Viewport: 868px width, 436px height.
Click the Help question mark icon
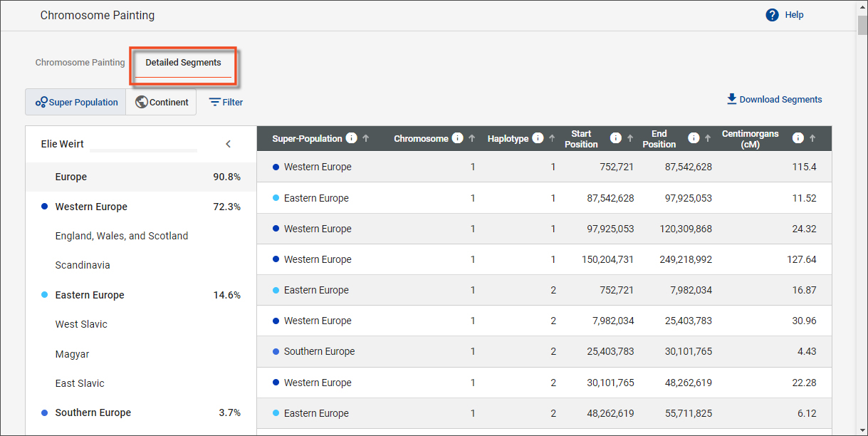772,15
